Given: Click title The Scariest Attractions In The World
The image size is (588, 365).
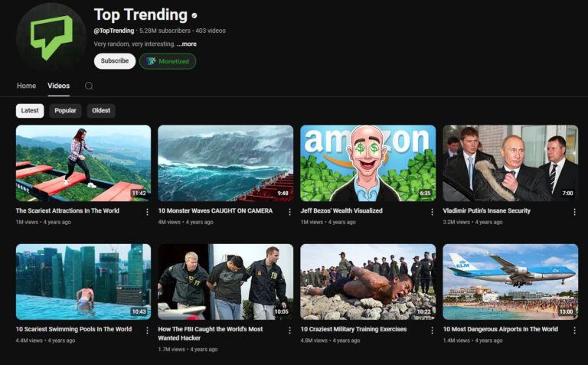Looking at the screenshot, I should coord(67,210).
